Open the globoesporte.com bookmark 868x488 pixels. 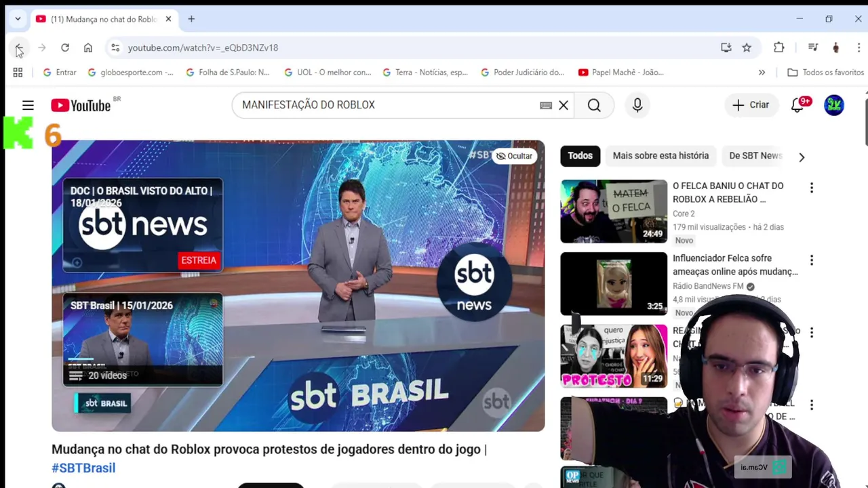point(130,73)
